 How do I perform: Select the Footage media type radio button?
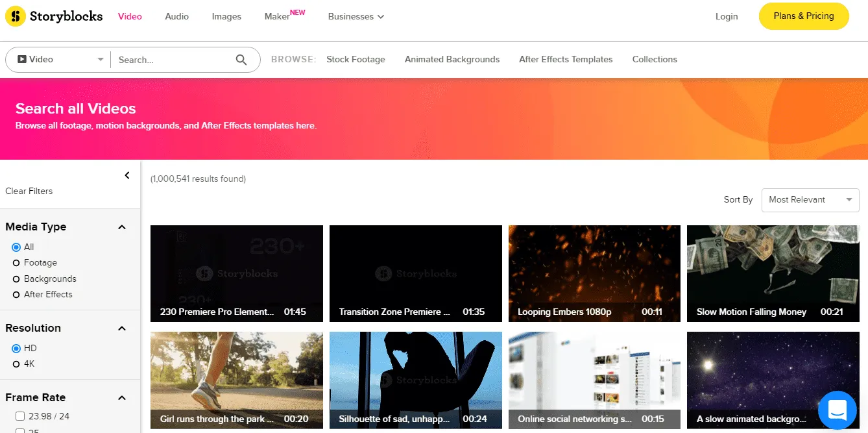click(16, 263)
